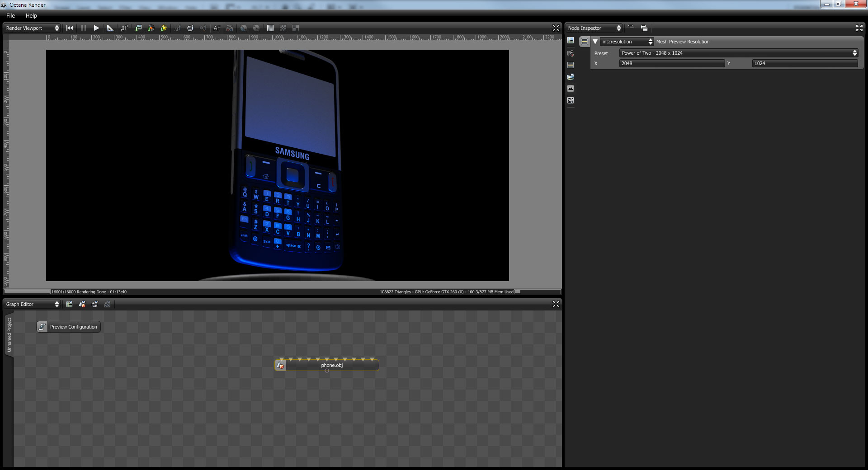Image resolution: width=868 pixels, height=470 pixels.
Task: Maximize the Render Viewport panel
Action: [x=556, y=28]
